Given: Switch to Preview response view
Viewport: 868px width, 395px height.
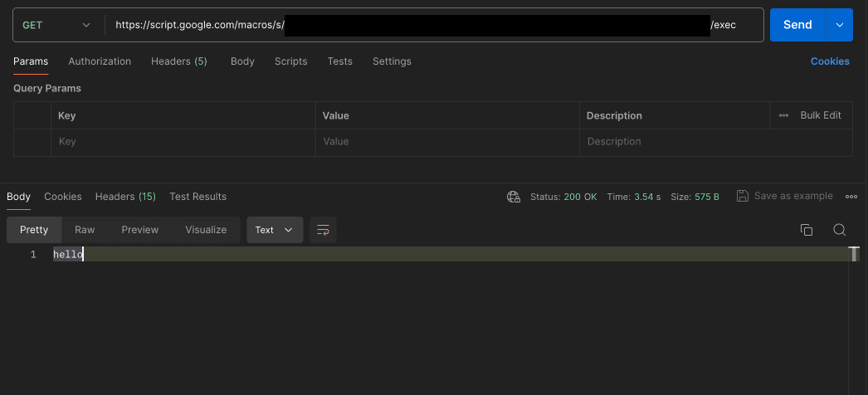Looking at the screenshot, I should (139, 230).
